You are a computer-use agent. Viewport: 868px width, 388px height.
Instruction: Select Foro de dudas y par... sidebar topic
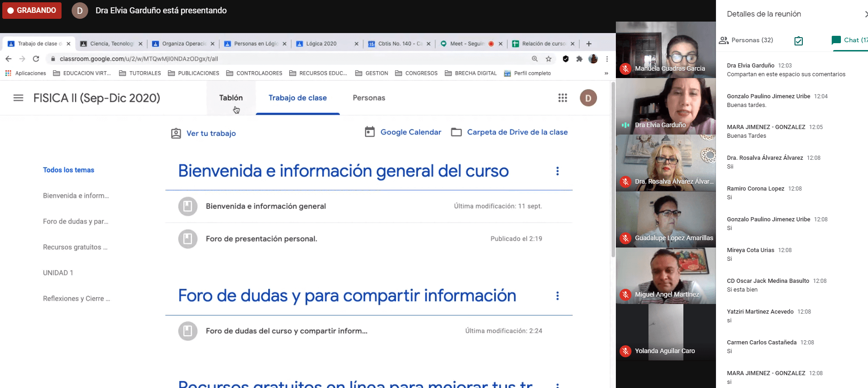76,221
